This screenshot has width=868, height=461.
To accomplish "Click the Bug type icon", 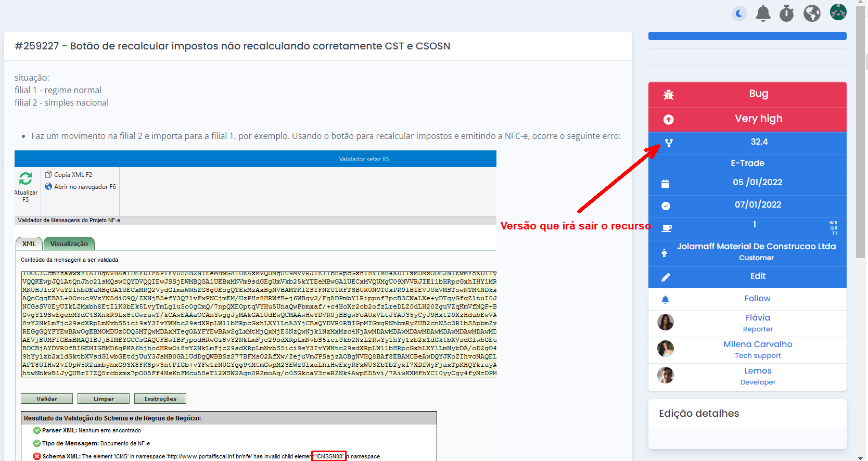I will click(x=669, y=95).
